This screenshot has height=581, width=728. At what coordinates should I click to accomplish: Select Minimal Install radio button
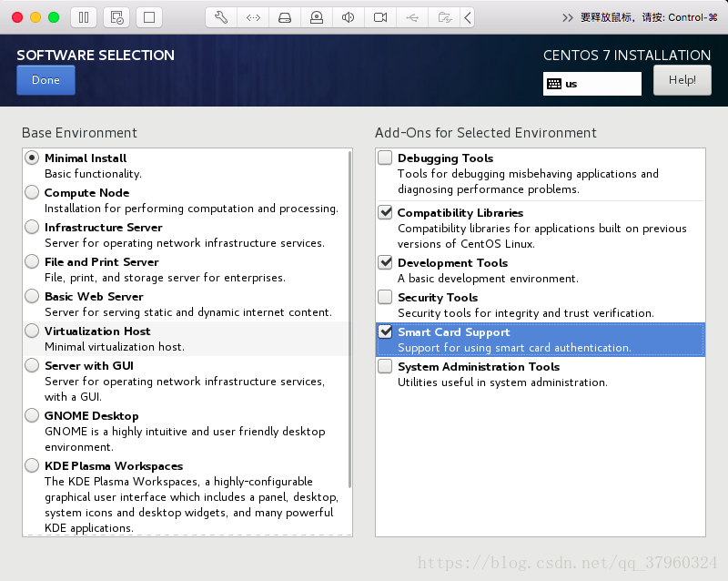(32, 158)
